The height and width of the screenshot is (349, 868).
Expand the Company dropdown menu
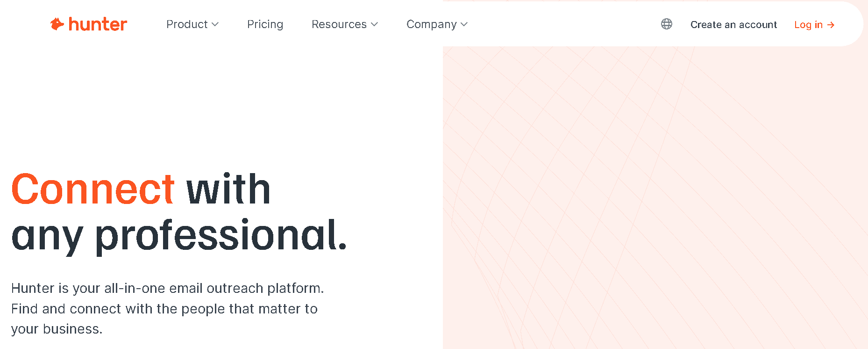pos(437,24)
